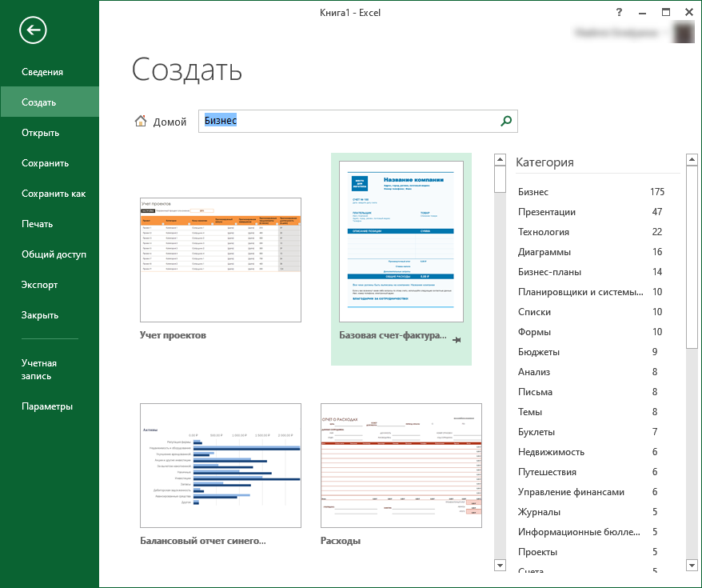Open the Расходы template thumbnail
The height and width of the screenshot is (588, 702).
pos(401,466)
